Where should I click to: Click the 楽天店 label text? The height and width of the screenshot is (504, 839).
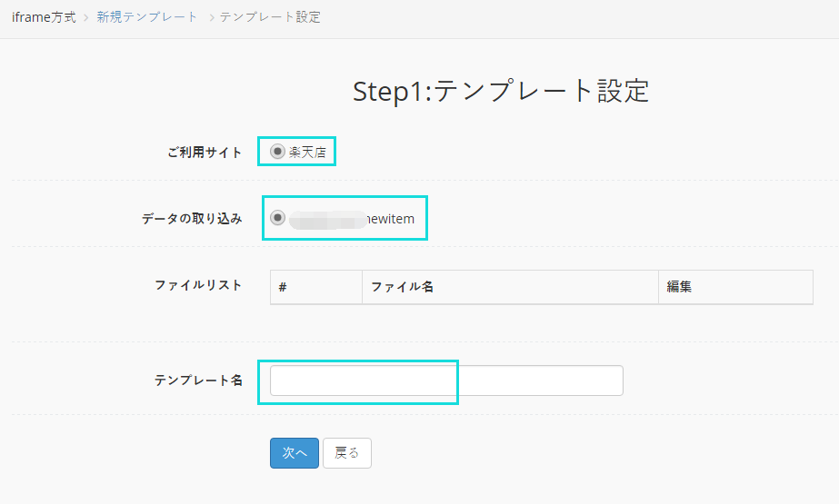[x=307, y=153]
